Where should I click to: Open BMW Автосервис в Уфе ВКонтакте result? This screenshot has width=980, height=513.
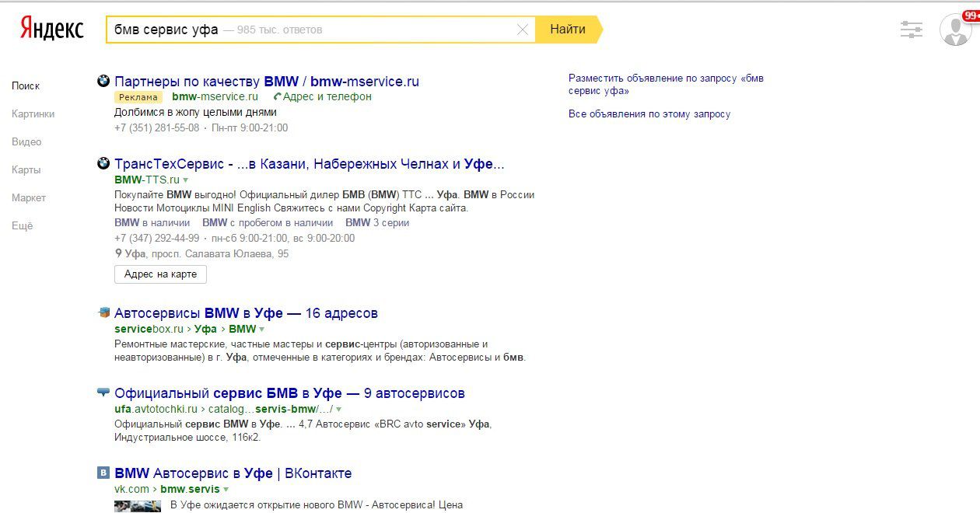pos(233,473)
